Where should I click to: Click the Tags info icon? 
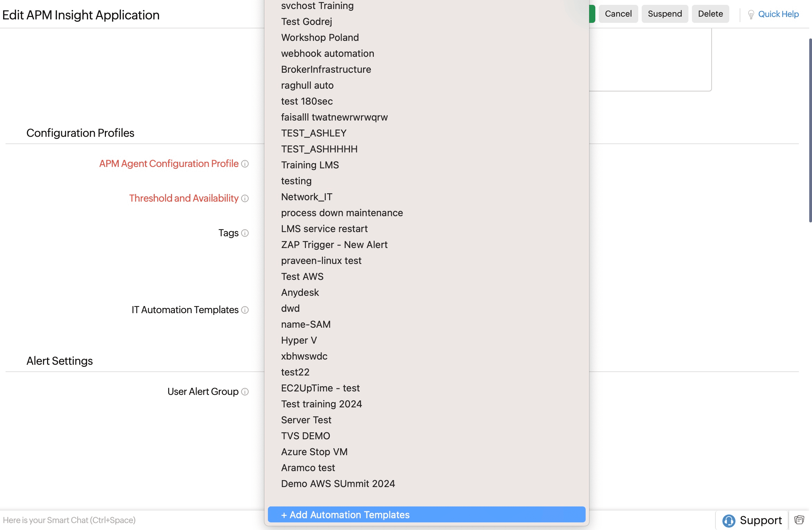[245, 233]
